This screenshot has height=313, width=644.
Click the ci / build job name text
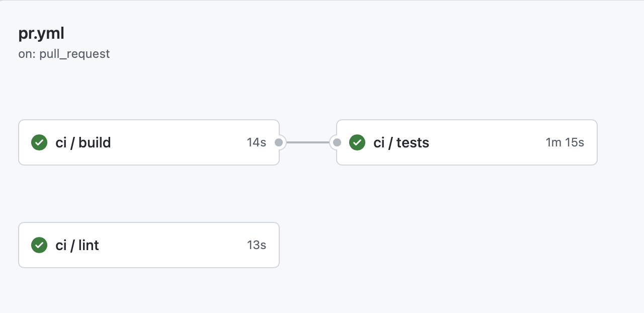click(83, 142)
